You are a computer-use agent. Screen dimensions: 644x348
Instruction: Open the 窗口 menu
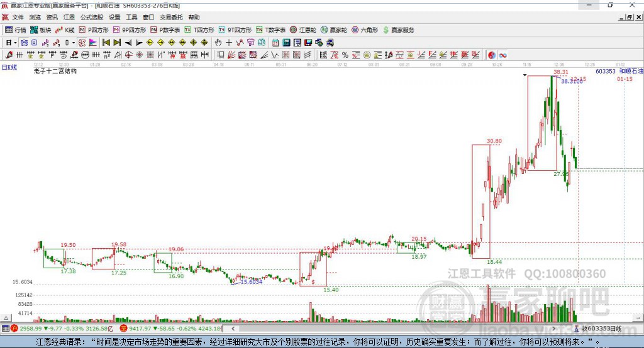(x=148, y=17)
